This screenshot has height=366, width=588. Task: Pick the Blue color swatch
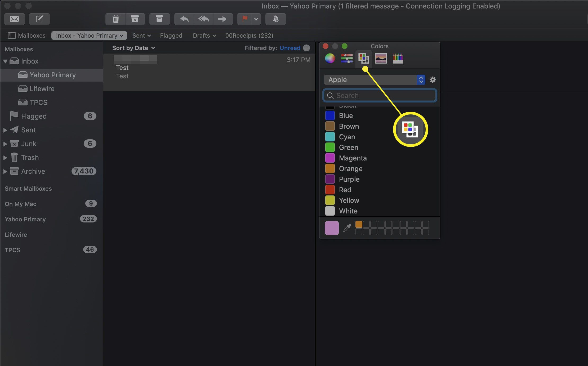(x=330, y=116)
